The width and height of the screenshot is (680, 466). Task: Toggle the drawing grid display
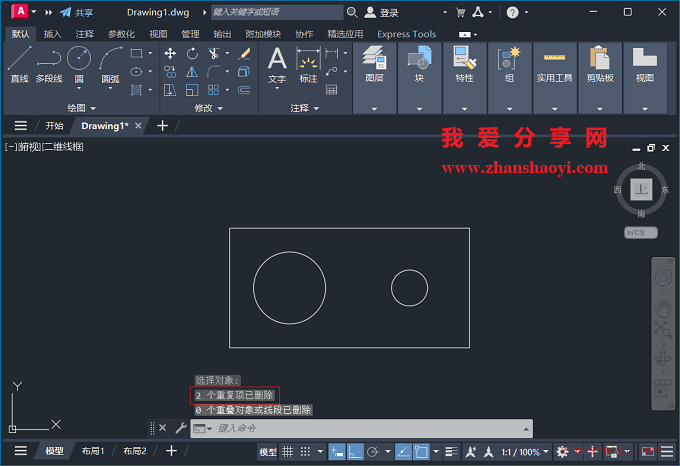click(288, 452)
